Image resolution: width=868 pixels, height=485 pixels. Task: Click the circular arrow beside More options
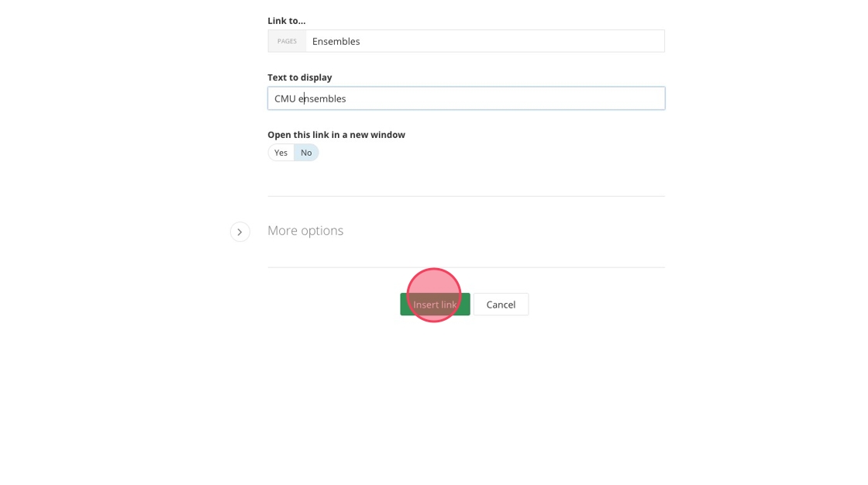pos(239,232)
